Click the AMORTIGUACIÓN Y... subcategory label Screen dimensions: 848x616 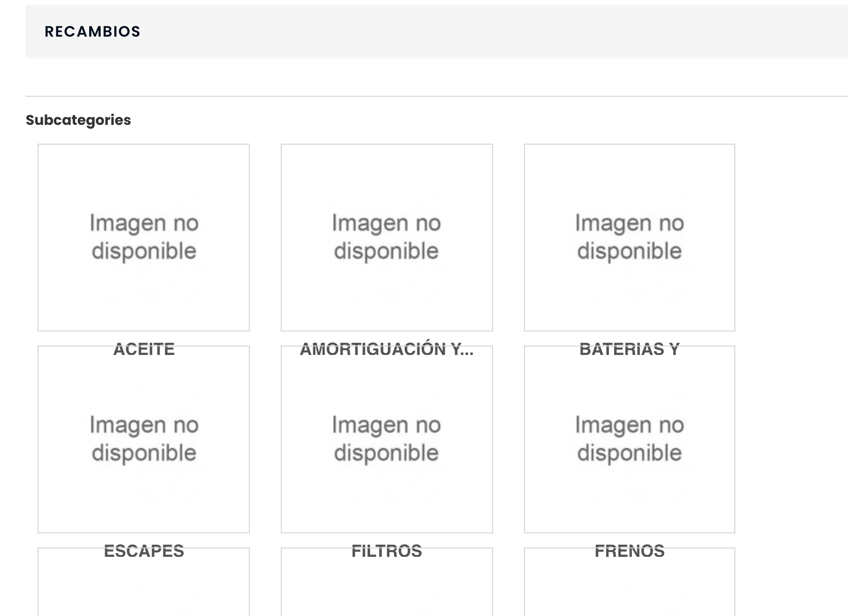point(386,349)
